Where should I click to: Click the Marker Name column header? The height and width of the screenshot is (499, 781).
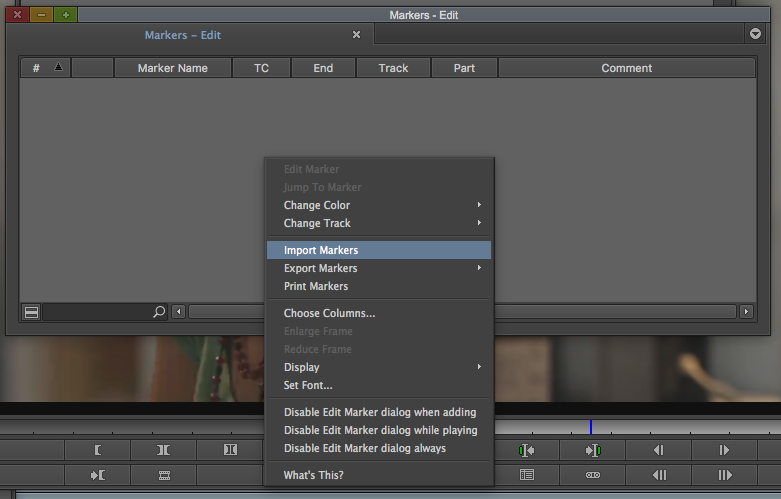173,68
